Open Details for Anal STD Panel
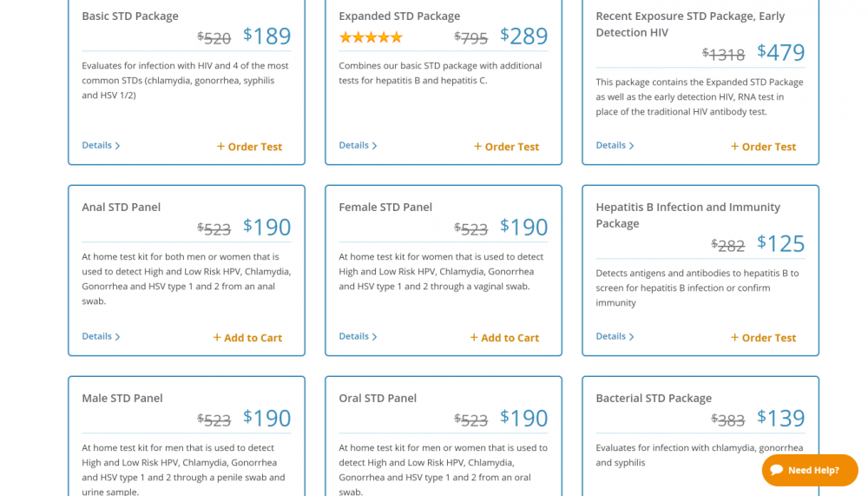This screenshot has height=496, width=868. point(101,336)
